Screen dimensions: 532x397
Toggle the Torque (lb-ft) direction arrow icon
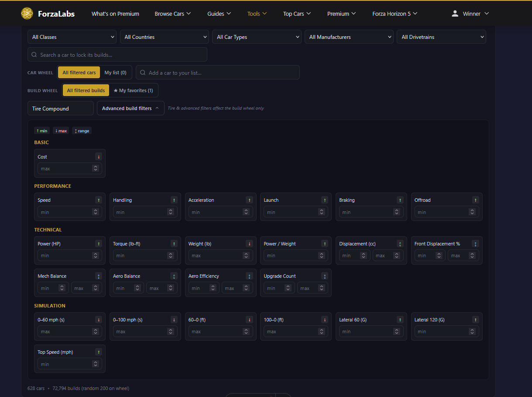click(x=174, y=244)
